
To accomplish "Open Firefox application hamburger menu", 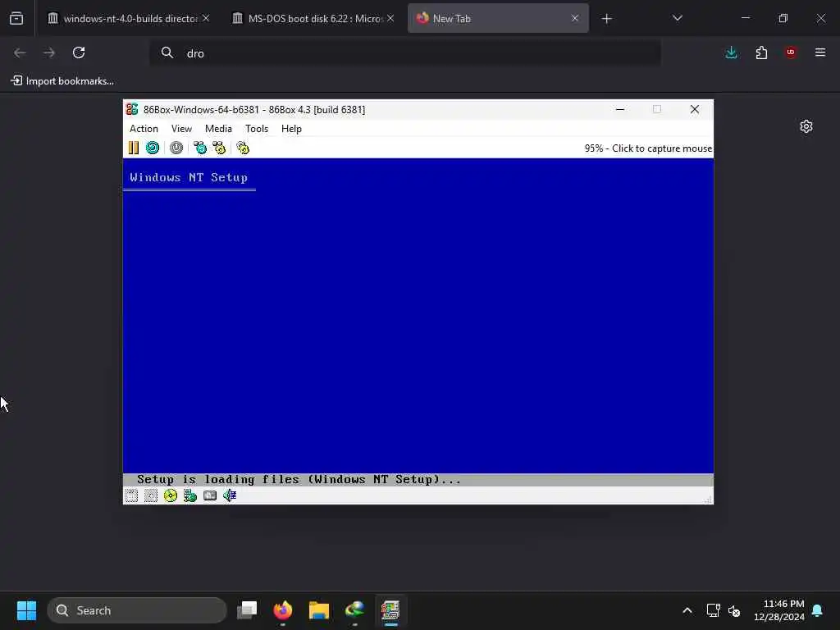I will [x=820, y=52].
